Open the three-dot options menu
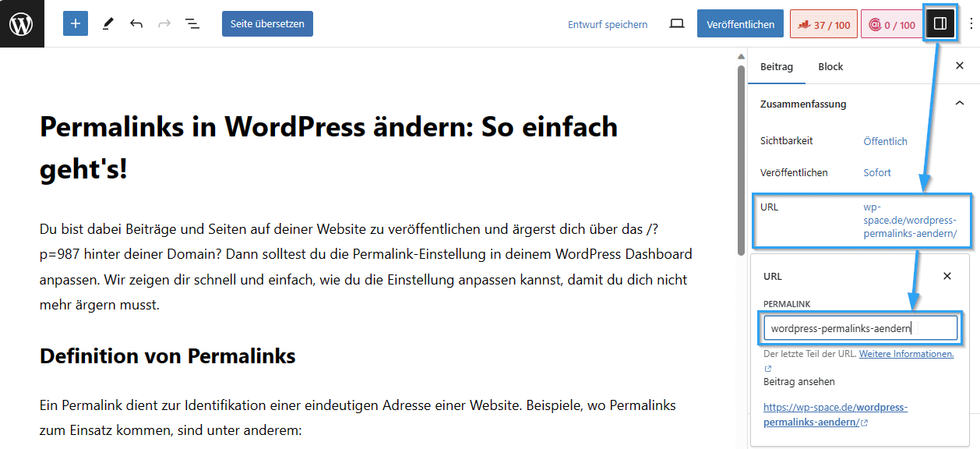Viewport: 980px width, 449px height. click(971, 23)
